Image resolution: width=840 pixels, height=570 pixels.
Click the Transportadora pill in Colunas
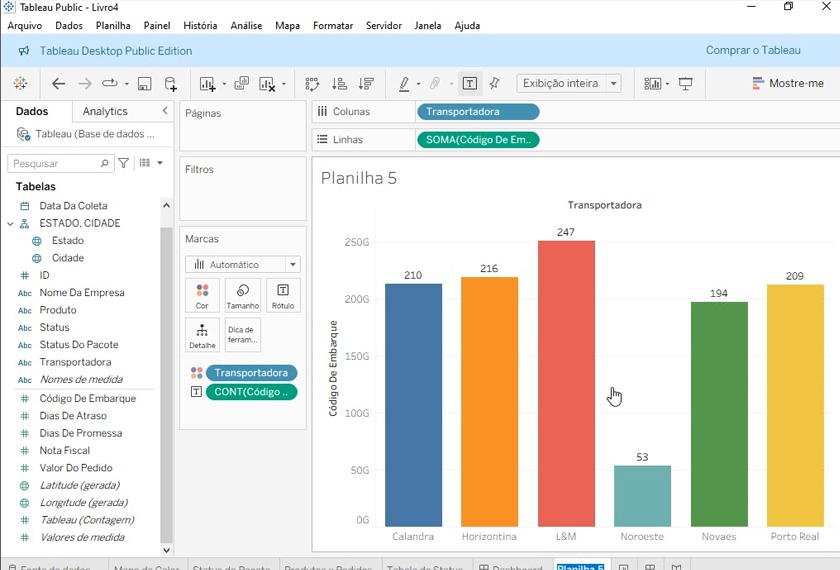477,112
